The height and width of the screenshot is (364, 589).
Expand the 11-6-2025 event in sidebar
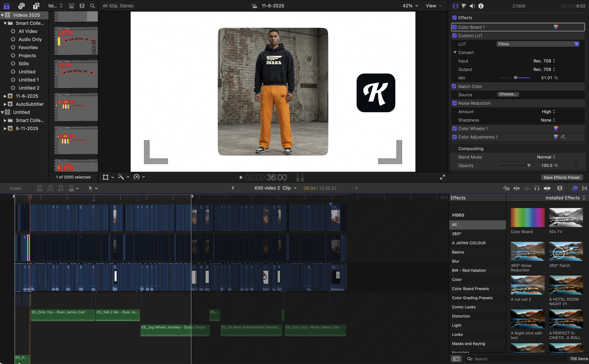[5, 96]
